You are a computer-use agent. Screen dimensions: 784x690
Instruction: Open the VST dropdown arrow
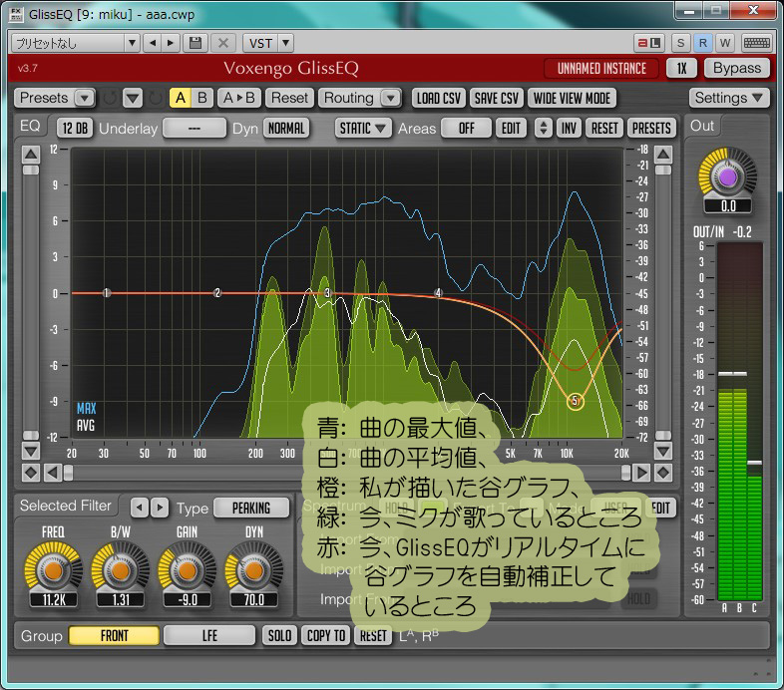285,43
